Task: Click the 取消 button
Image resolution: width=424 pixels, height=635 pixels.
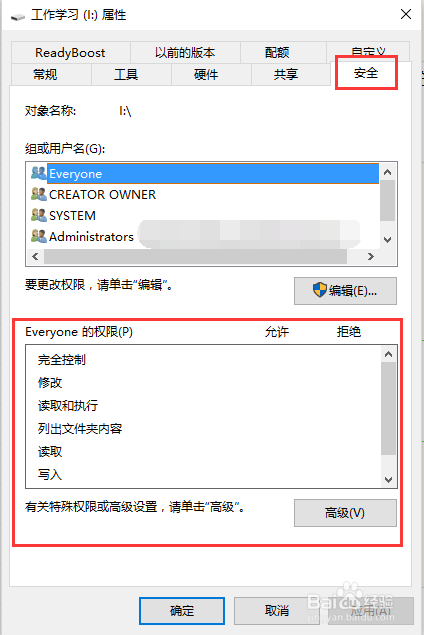Action: (277, 611)
